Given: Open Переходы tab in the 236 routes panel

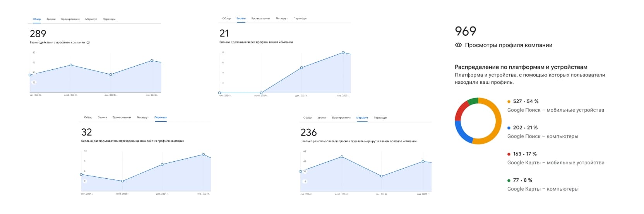Looking at the screenshot, I should tap(380, 118).
